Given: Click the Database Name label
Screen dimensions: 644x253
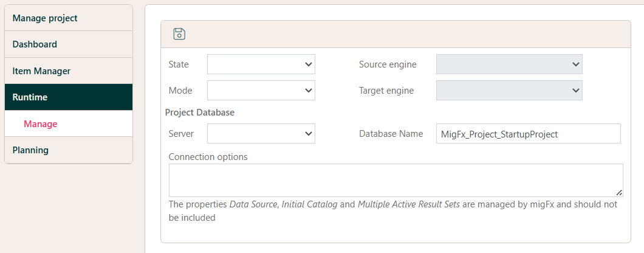Looking at the screenshot, I should [391, 134].
